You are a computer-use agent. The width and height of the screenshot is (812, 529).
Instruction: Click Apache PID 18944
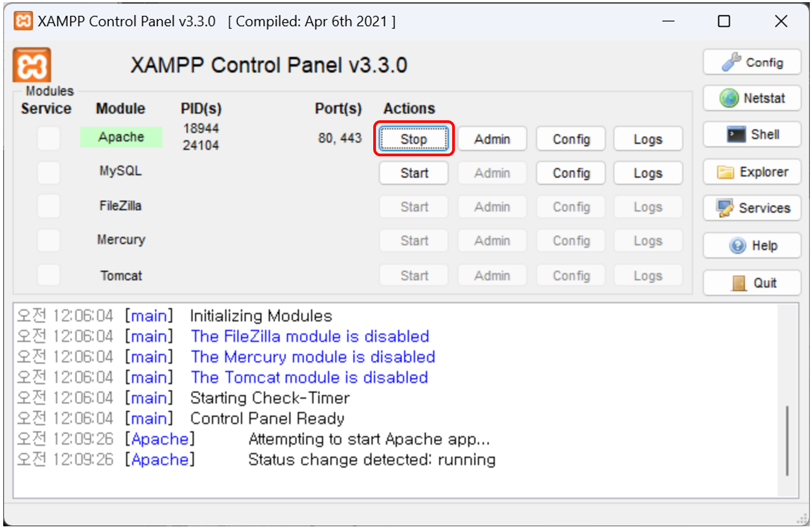pos(201,128)
